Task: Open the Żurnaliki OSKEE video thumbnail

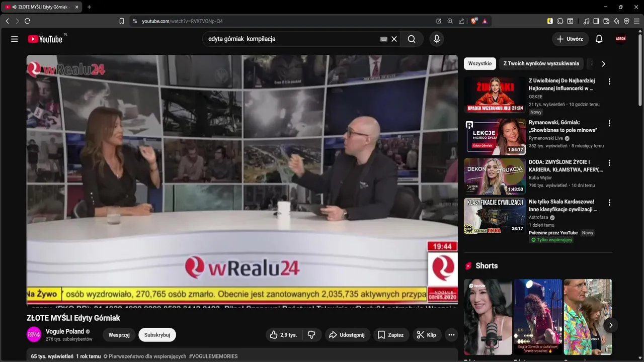Action: tap(495, 95)
